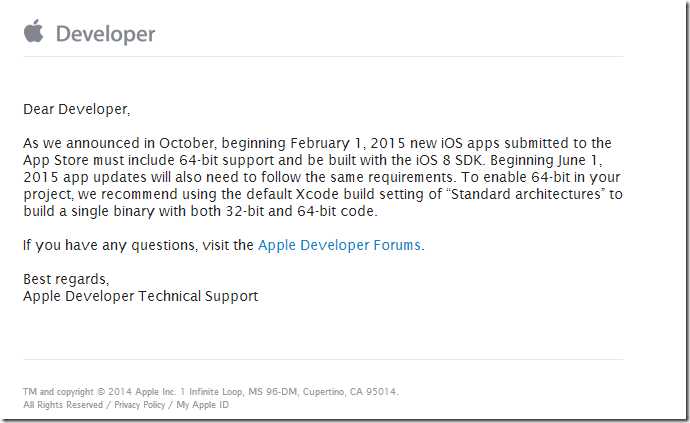Click the Dear Developer greeting

point(77,108)
